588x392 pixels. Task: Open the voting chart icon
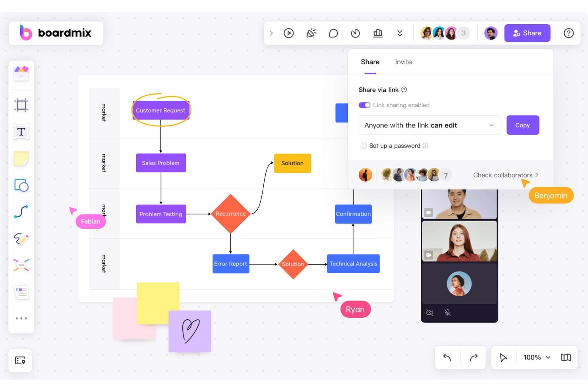pyautogui.click(x=378, y=33)
